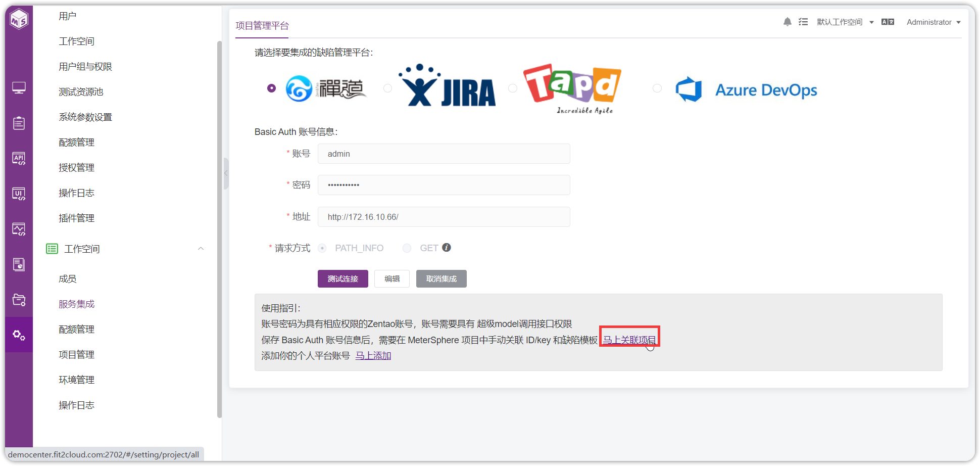
Task: Open the API test sidebar icon
Action: 19,159
